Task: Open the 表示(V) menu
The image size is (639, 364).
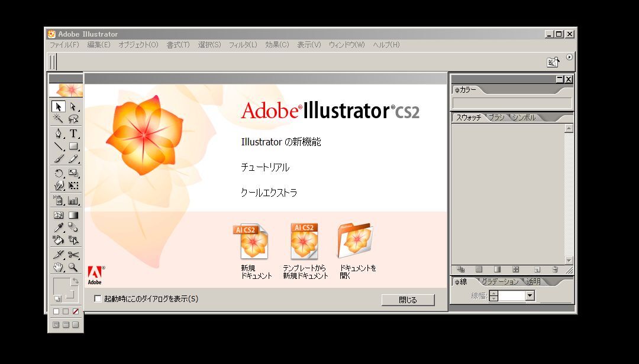Action: pos(309,45)
